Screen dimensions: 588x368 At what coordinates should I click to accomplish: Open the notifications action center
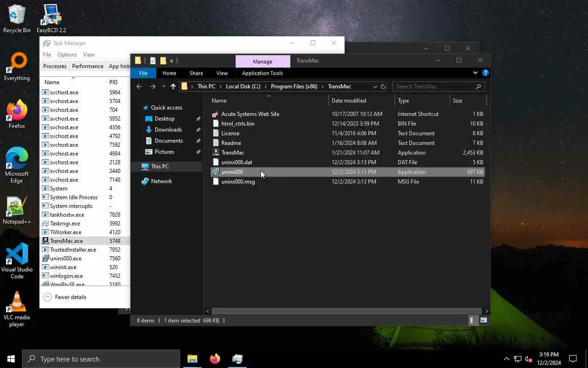pos(573,359)
